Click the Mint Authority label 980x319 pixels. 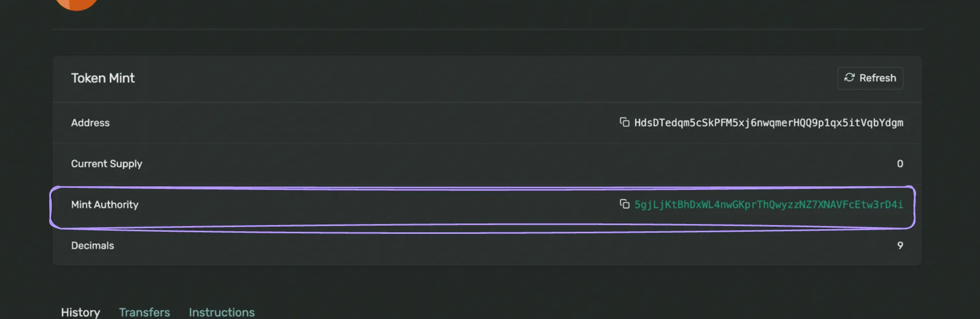click(x=105, y=204)
